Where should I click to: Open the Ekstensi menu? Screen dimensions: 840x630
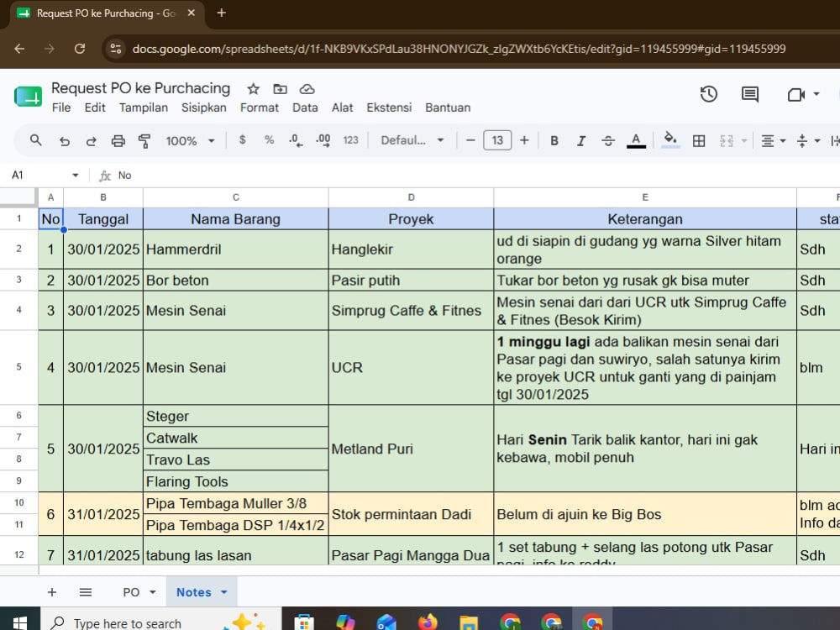389,108
